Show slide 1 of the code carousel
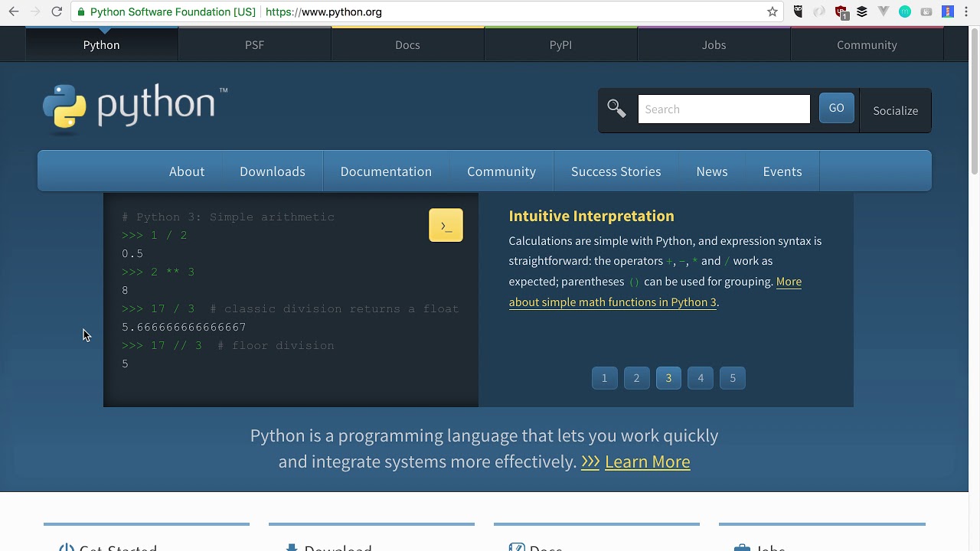 click(x=604, y=378)
